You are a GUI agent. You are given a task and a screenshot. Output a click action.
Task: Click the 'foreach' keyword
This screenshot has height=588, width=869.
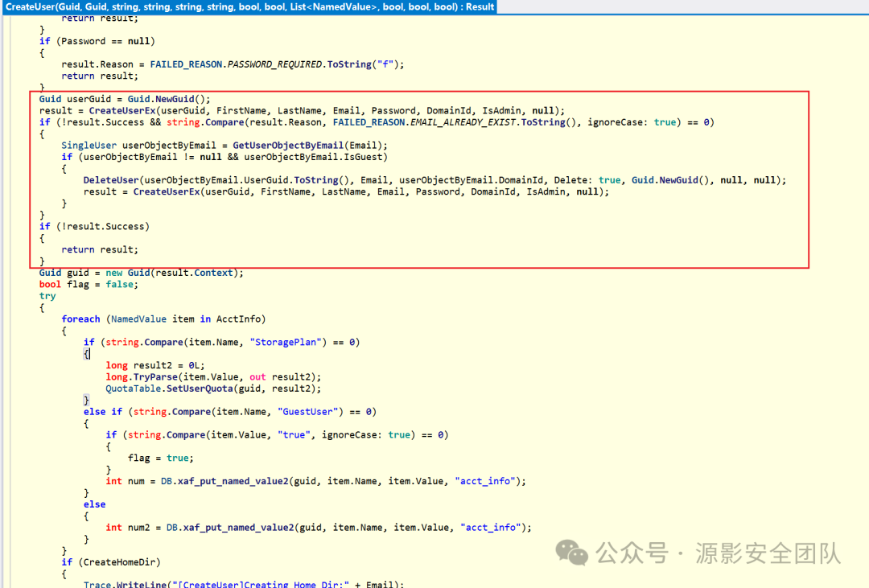tap(80, 319)
